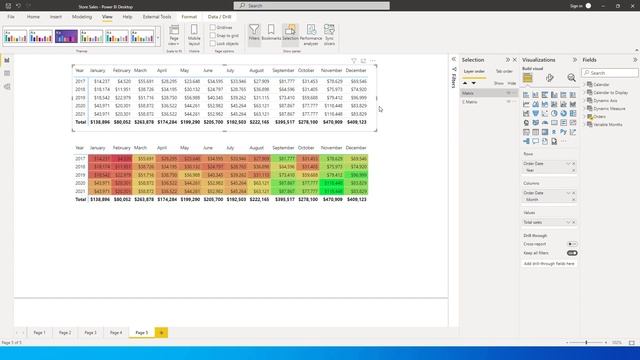The height and width of the screenshot is (360, 640).
Task: Expand the Dynamic Axis table
Action: tap(584, 100)
